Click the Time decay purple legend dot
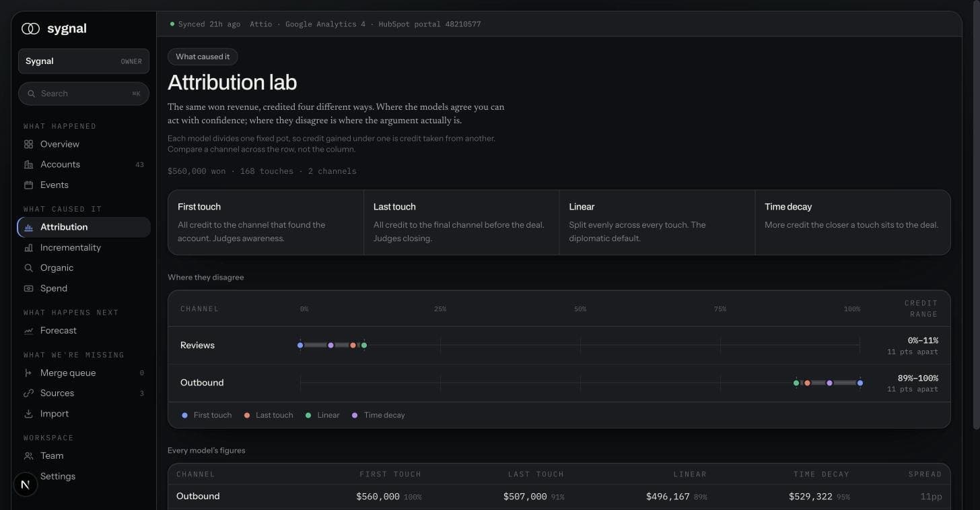Screen dimensions: 980x510 [x=355, y=416]
